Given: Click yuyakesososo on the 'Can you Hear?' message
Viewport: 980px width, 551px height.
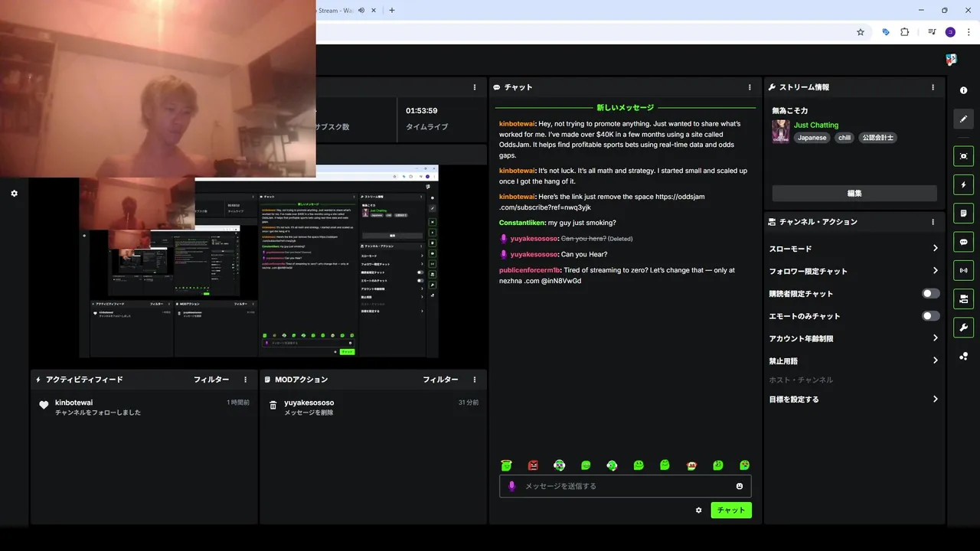Looking at the screenshot, I should [534, 254].
